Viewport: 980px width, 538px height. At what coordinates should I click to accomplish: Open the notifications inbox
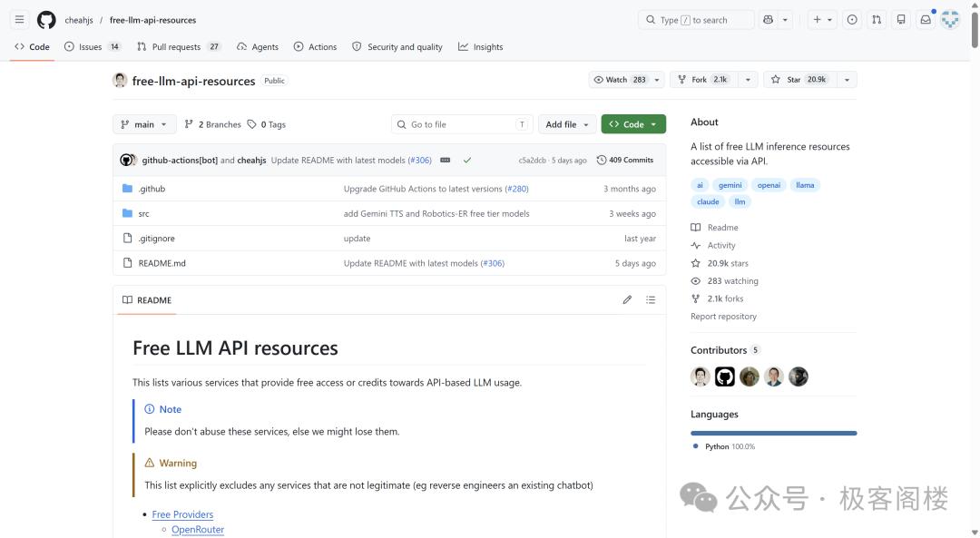click(926, 20)
